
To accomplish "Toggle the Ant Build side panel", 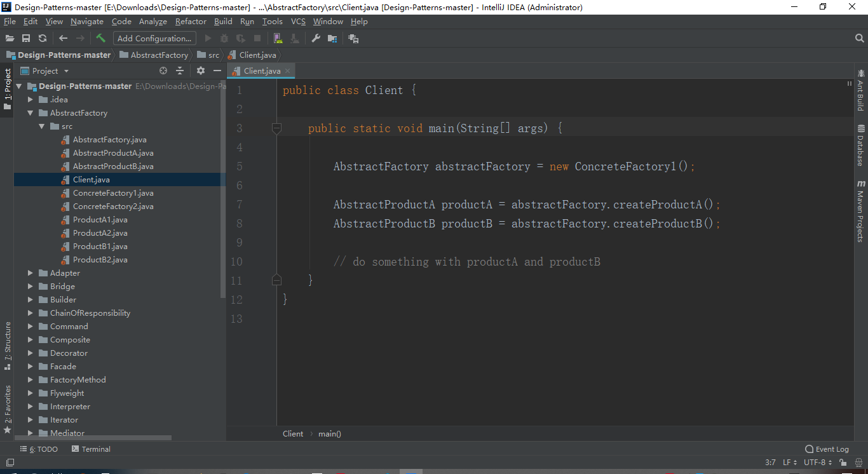I will pyautogui.click(x=861, y=90).
